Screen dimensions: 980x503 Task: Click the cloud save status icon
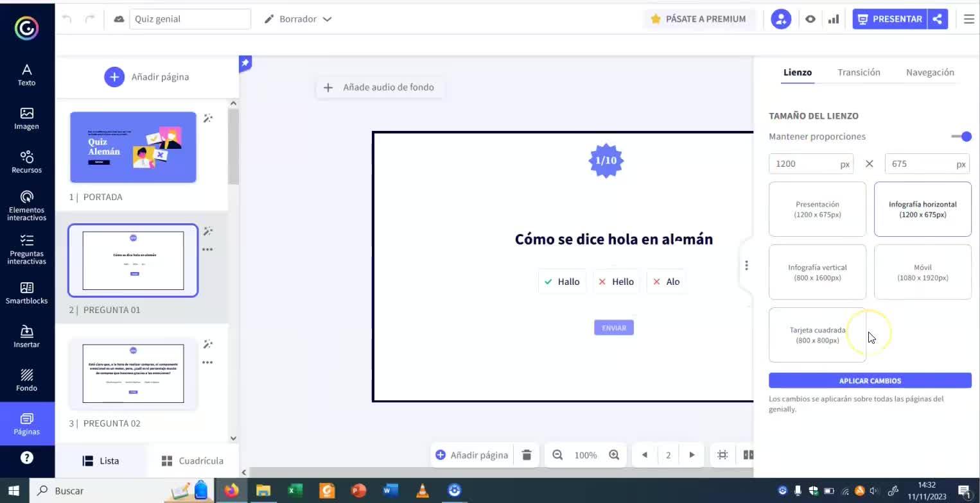point(119,19)
